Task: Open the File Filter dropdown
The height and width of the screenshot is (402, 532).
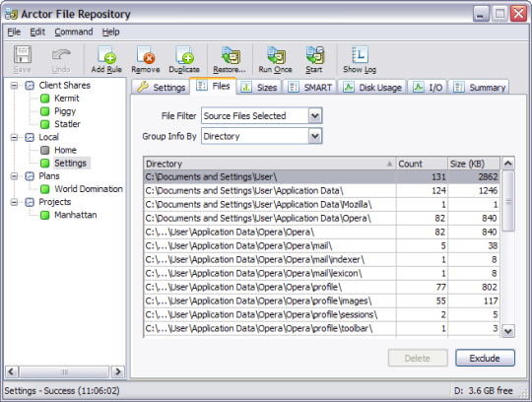Action: pyautogui.click(x=315, y=116)
